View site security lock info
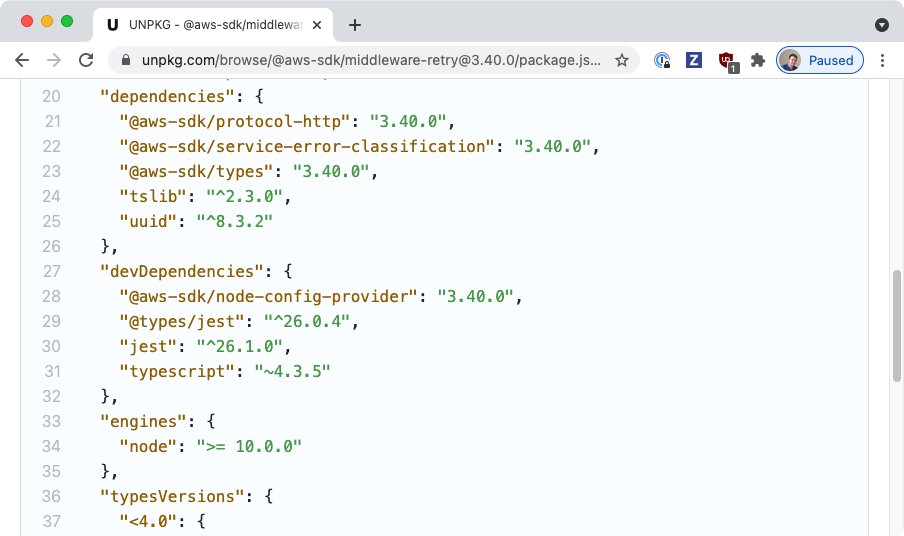The width and height of the screenshot is (904, 536). pos(126,60)
